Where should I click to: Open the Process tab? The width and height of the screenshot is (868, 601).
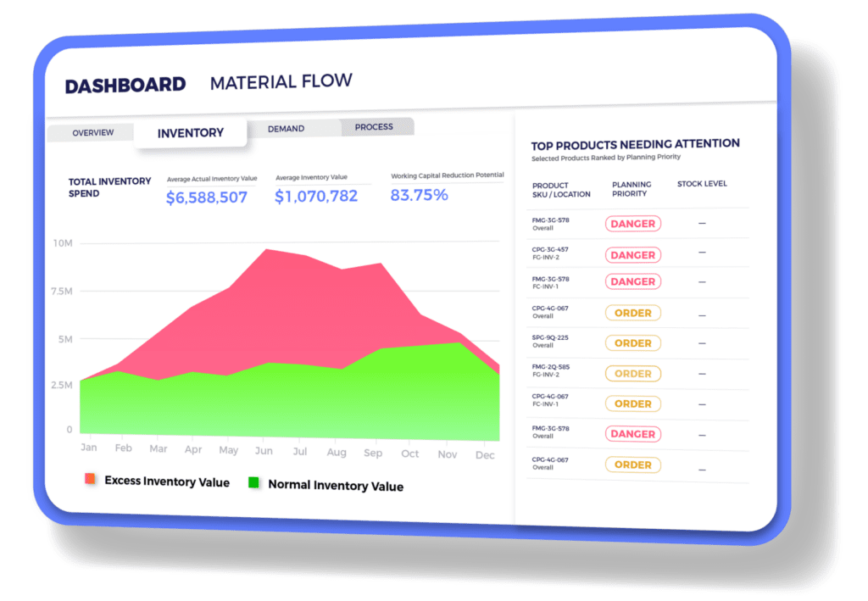pos(374,127)
